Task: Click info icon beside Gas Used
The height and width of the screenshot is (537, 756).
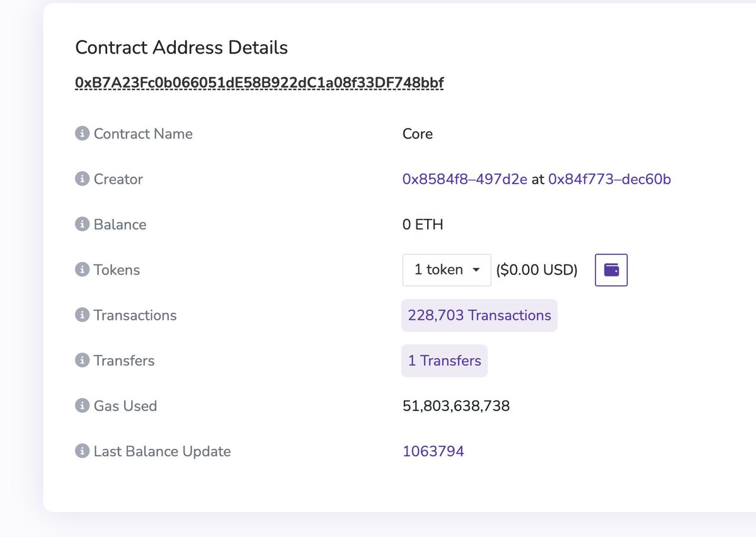Action: (82, 405)
